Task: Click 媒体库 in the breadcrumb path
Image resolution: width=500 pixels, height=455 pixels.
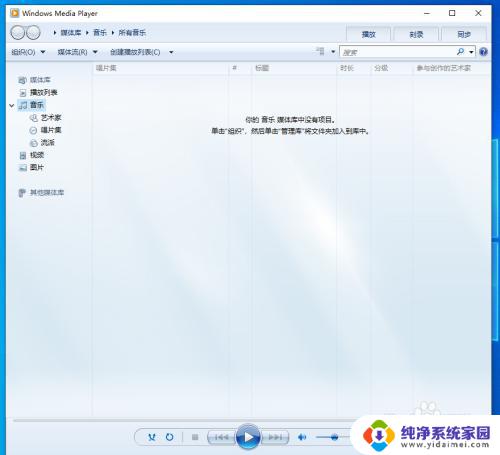Action: (71, 33)
